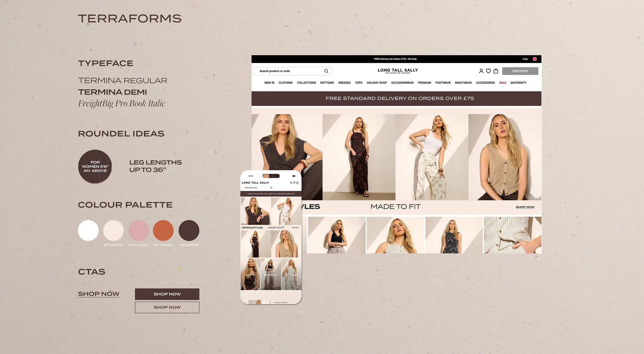Open the shopping bag icon on desktop site
This screenshot has width=644, height=354.
pos(496,71)
